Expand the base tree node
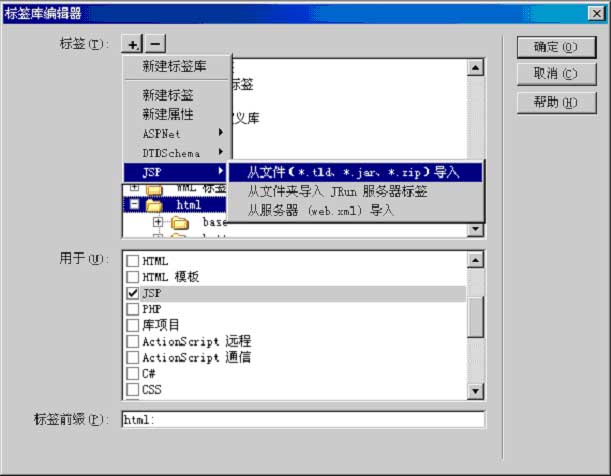Image resolution: width=611 pixels, height=476 pixels. (158, 222)
